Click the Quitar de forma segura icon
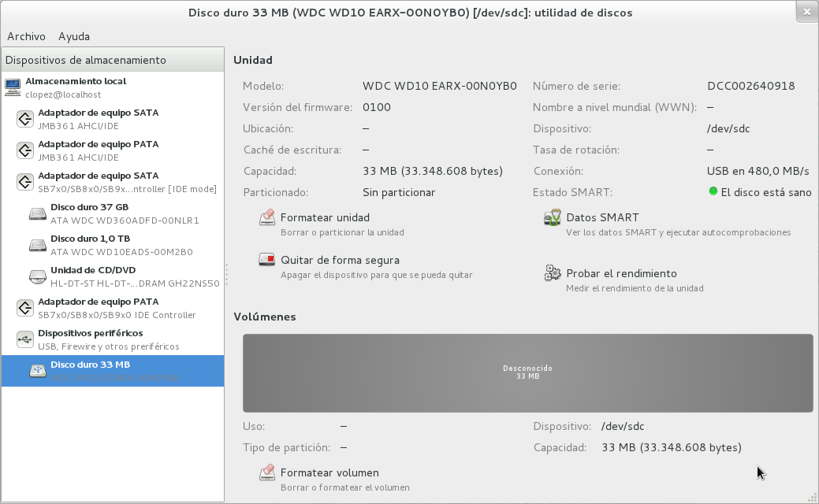 point(267,260)
